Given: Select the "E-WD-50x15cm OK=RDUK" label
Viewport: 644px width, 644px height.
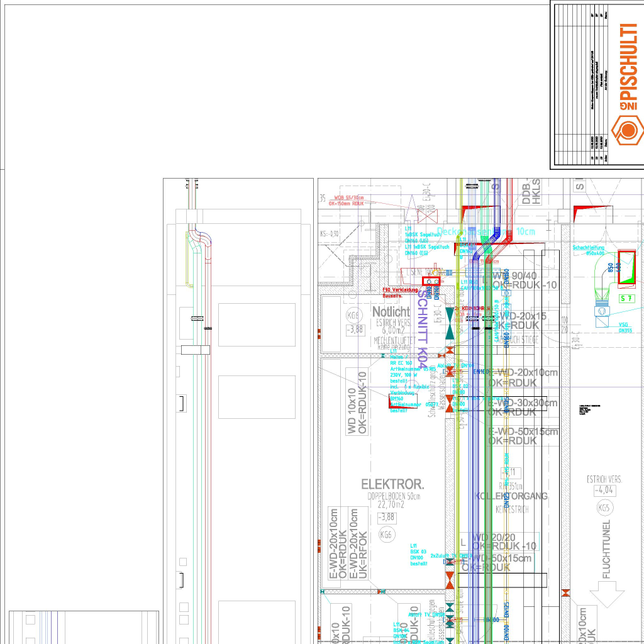Looking at the screenshot, I should coord(523,436).
